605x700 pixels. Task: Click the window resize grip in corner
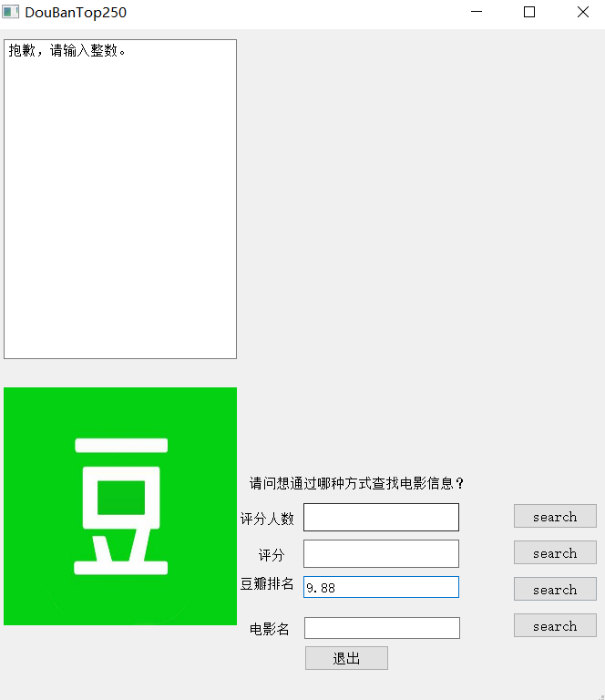pos(601,696)
